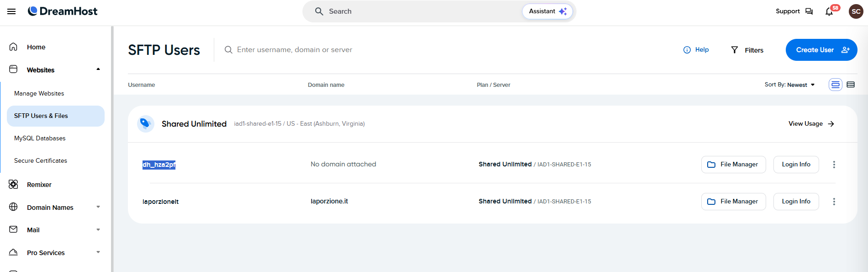Click the DreamHost logo

(63, 11)
